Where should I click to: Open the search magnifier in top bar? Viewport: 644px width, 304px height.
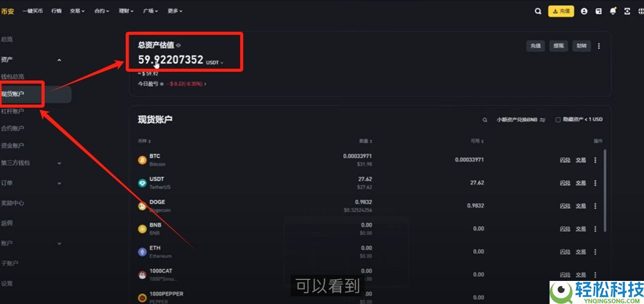point(538,11)
